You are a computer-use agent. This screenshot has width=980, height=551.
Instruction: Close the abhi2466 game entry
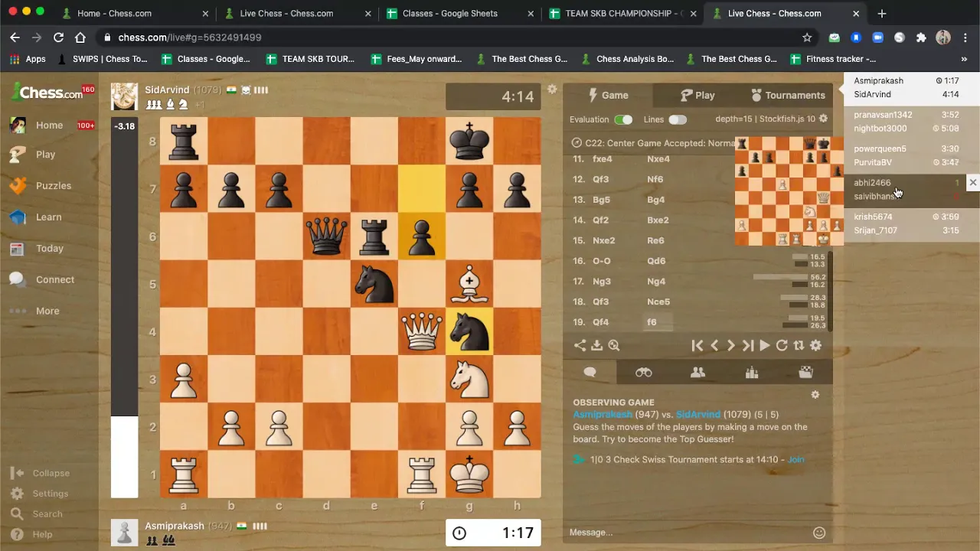tap(972, 182)
